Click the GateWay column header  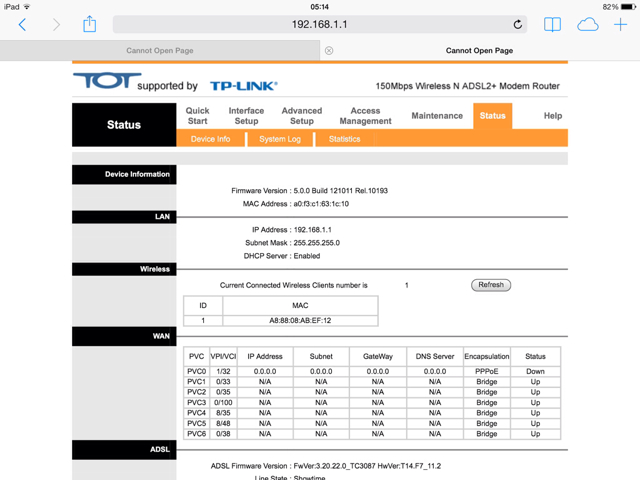click(378, 356)
